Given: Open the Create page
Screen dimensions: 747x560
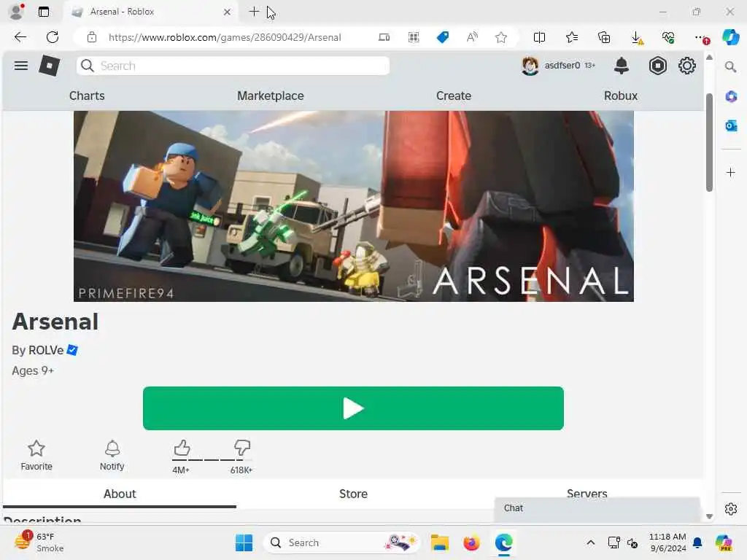Looking at the screenshot, I should (454, 96).
